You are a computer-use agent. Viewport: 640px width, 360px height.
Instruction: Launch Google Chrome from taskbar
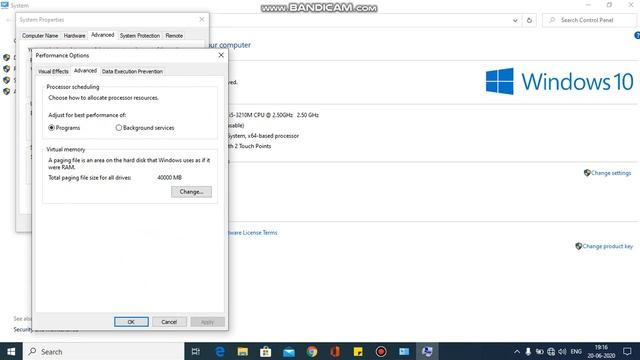click(312, 351)
